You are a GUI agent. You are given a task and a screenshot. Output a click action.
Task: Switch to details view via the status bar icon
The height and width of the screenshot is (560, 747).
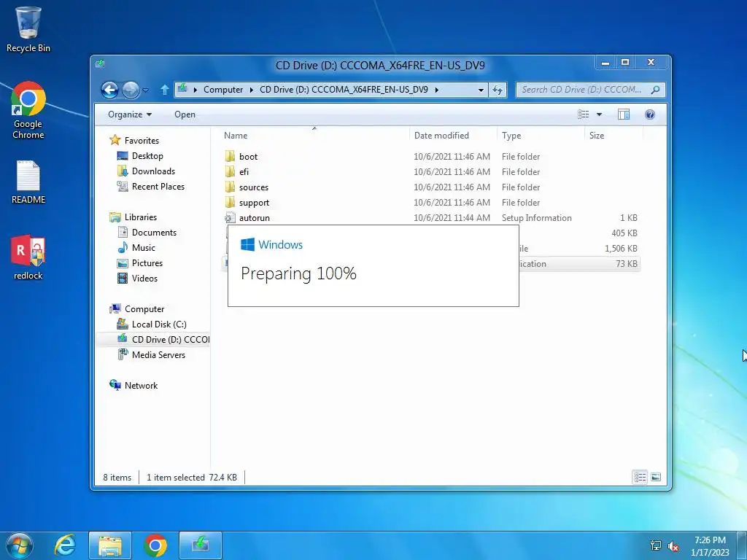(x=640, y=477)
